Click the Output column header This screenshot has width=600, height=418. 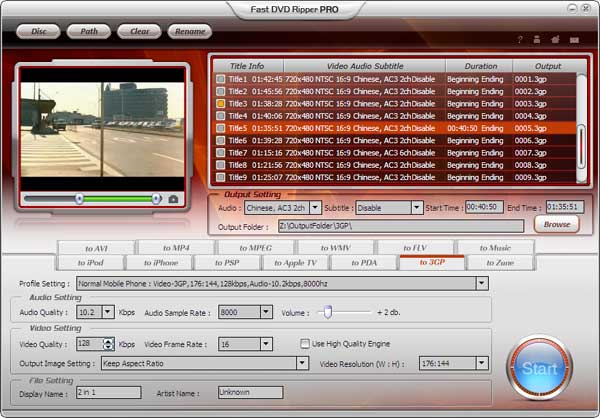(x=548, y=66)
